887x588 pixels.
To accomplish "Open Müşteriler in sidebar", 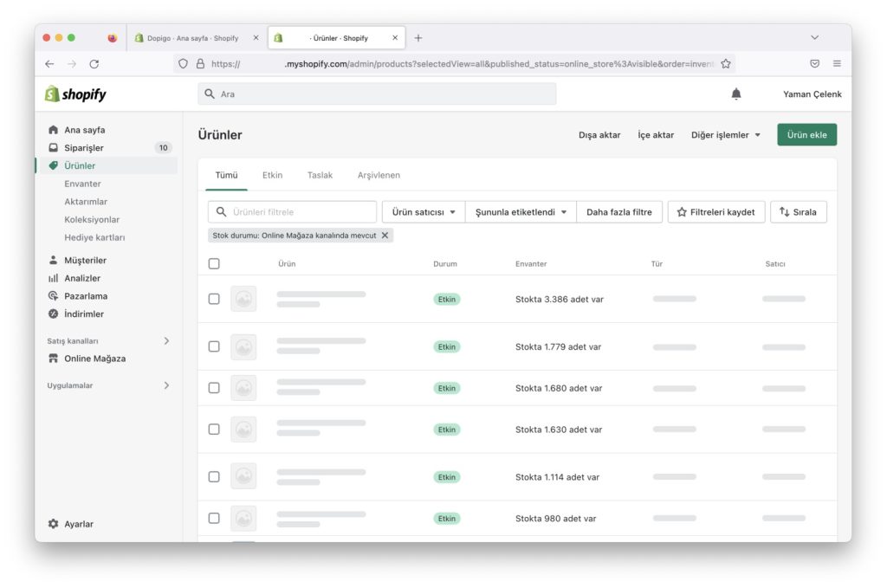I will [x=85, y=260].
